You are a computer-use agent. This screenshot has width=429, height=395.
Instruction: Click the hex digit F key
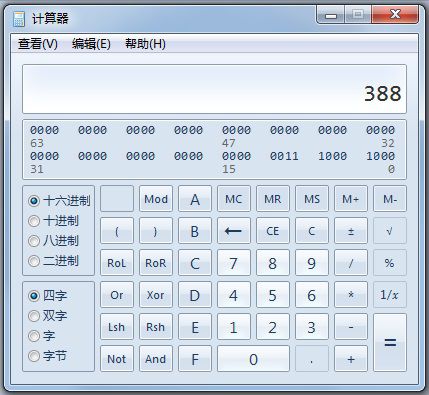[195, 359]
